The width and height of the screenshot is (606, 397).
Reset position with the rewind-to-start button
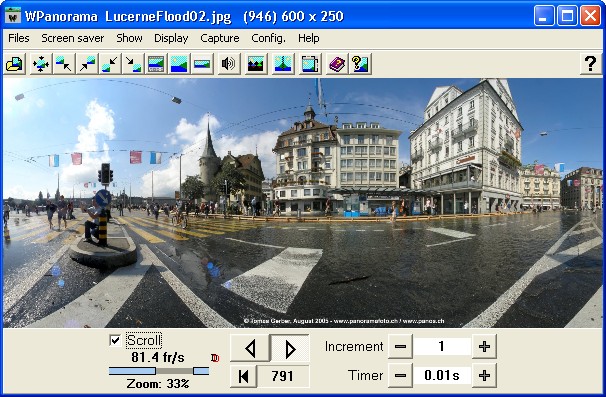click(243, 376)
